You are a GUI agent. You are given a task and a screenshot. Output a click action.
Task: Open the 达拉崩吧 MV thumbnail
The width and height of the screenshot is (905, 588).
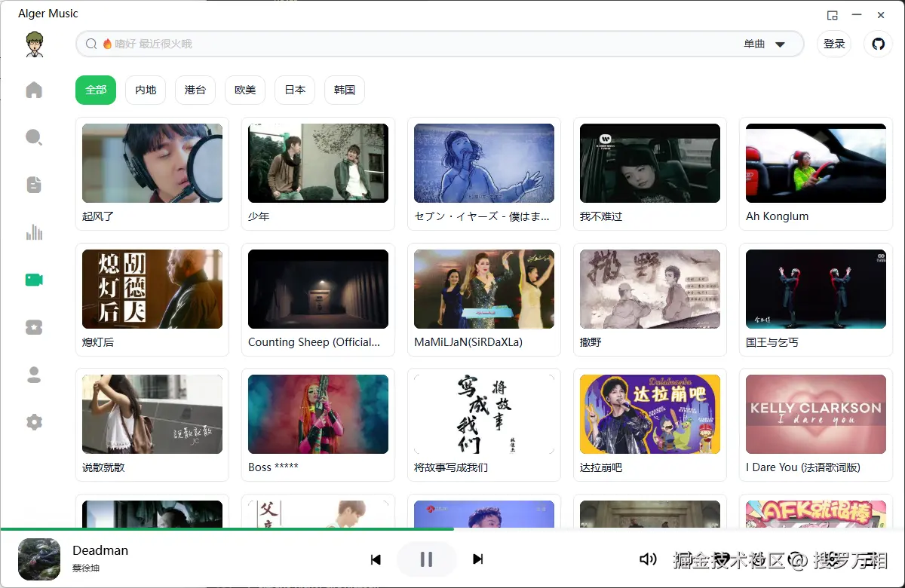[650, 414]
